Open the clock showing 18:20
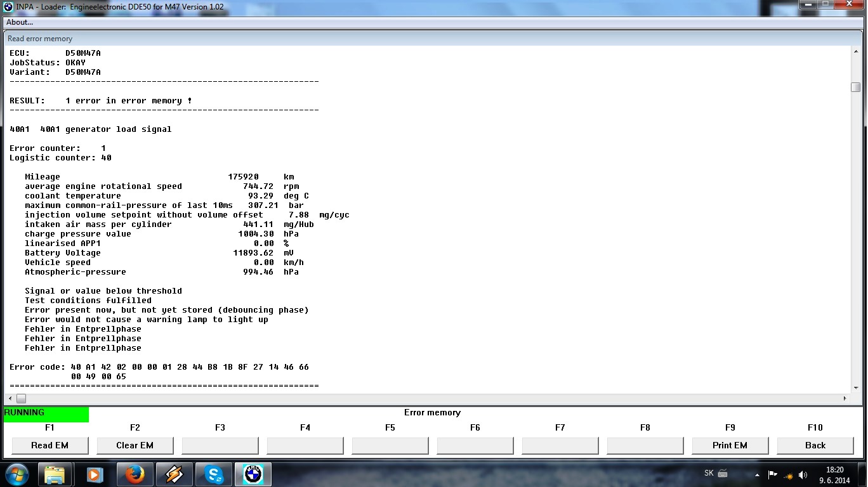The image size is (868, 487). coord(834,474)
